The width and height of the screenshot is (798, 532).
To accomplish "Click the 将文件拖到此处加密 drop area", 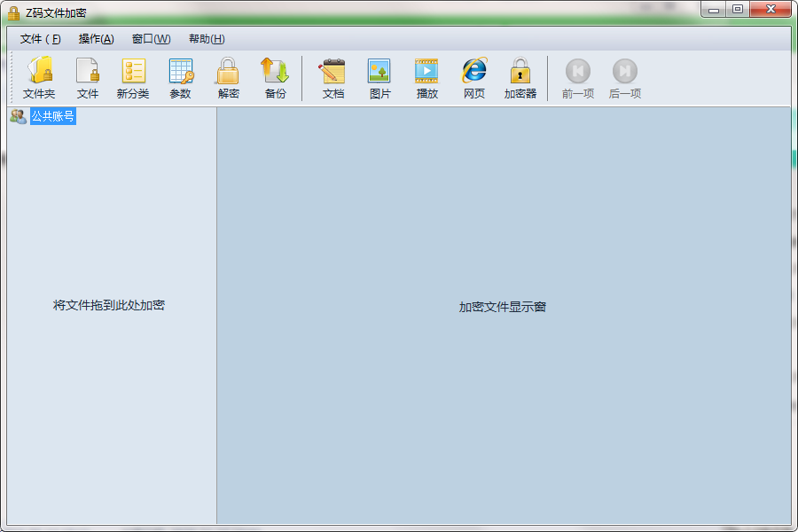I will 109,305.
